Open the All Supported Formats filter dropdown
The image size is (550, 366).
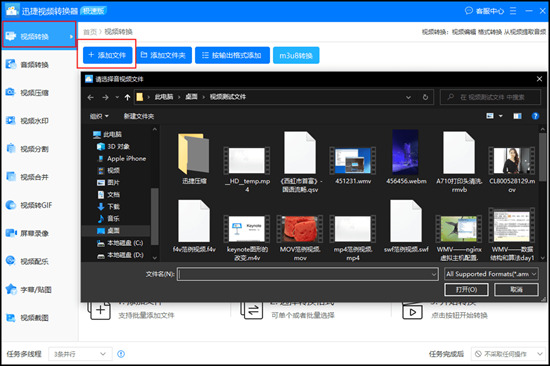[x=491, y=274]
